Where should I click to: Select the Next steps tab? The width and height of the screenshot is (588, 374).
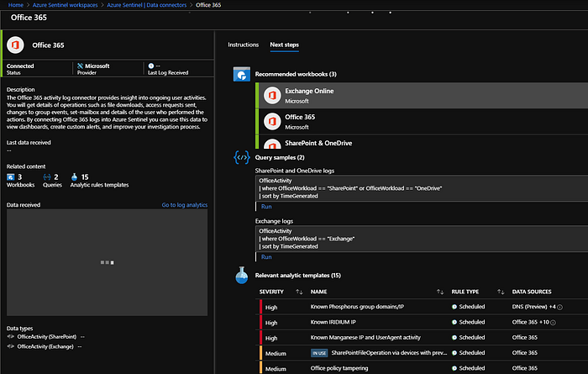click(x=284, y=45)
